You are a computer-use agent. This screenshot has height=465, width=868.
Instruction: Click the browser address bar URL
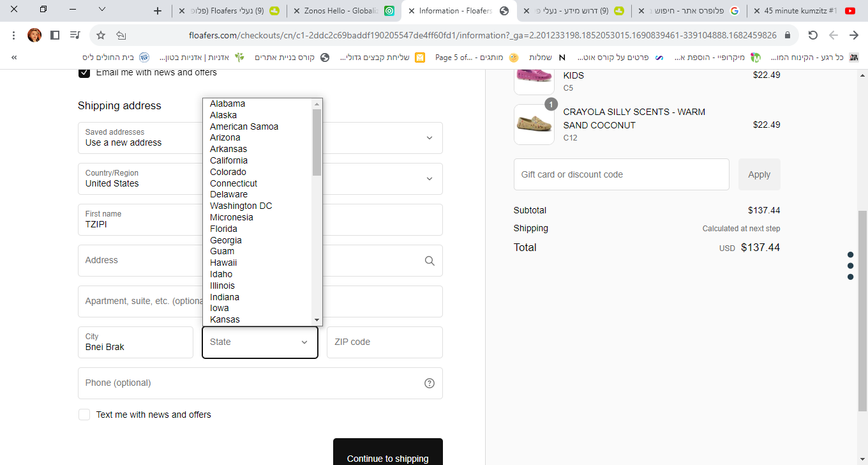click(483, 35)
